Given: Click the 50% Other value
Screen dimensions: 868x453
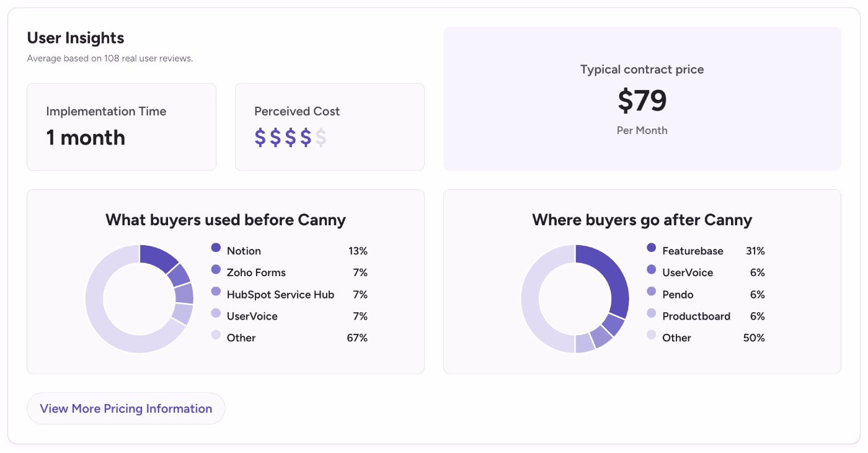Looking at the screenshot, I should 754,338.
